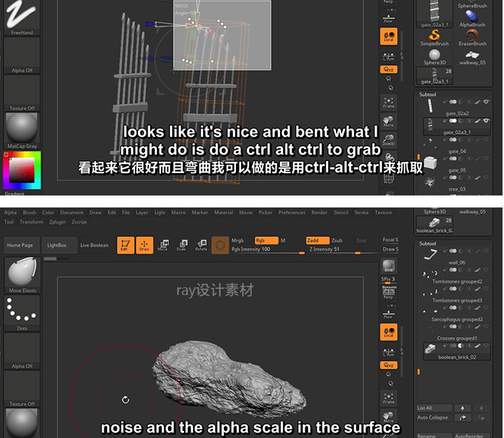Viewport: 504px width, 438px height.
Task: Toggle the Zadd sculpt mode
Action: (x=318, y=240)
